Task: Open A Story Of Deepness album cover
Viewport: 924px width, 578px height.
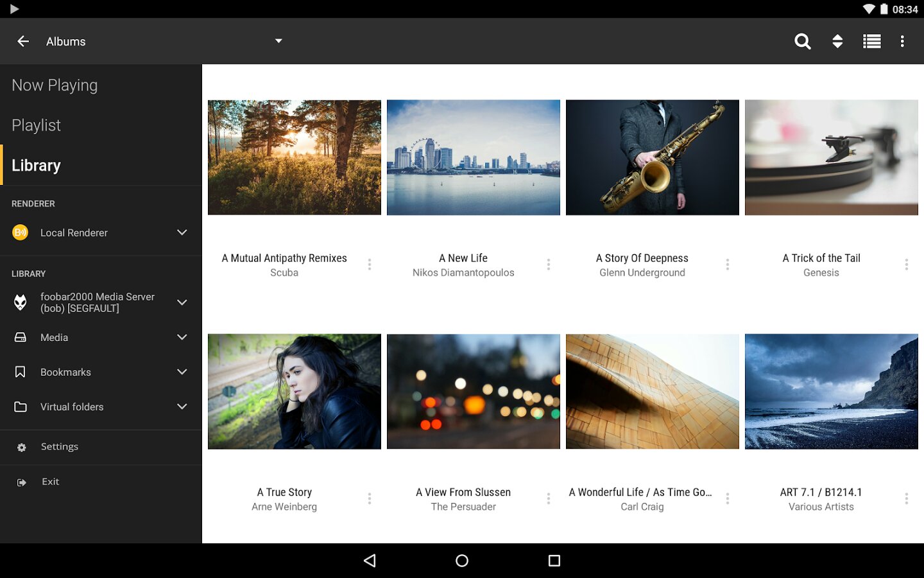Action: pos(652,157)
